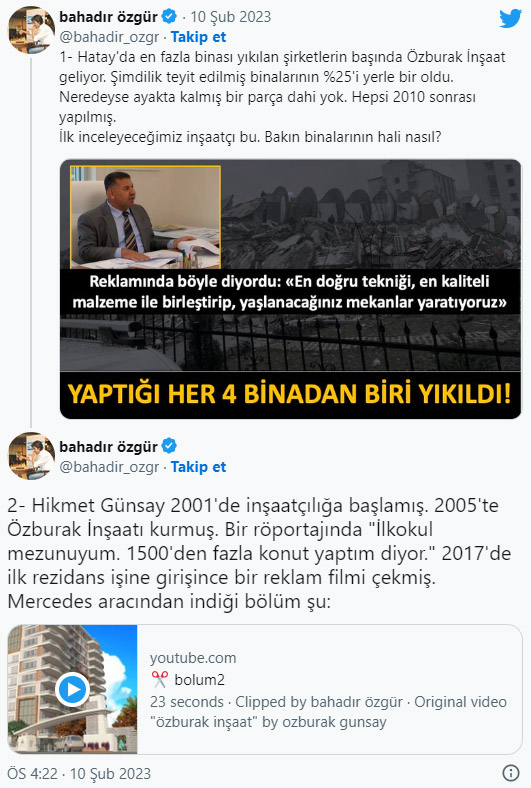The height and width of the screenshot is (788, 531).
Task: Open the bolum2 clip title
Action: pyautogui.click(x=199, y=679)
